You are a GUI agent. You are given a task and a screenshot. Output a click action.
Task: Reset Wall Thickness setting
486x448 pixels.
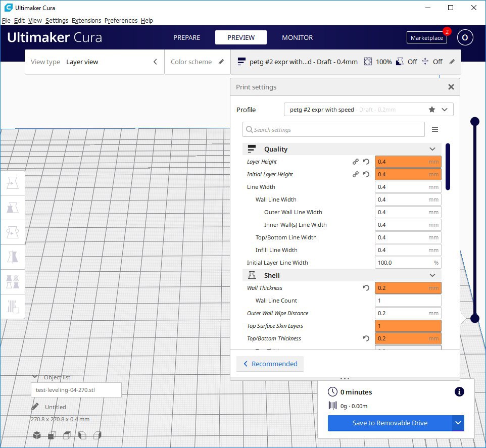[366, 288]
